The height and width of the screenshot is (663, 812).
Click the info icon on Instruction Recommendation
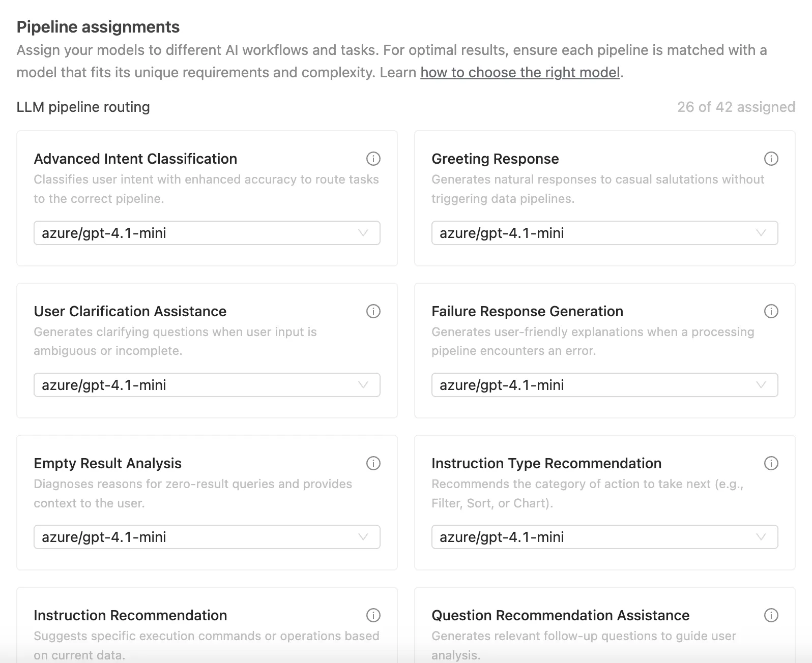(x=373, y=615)
